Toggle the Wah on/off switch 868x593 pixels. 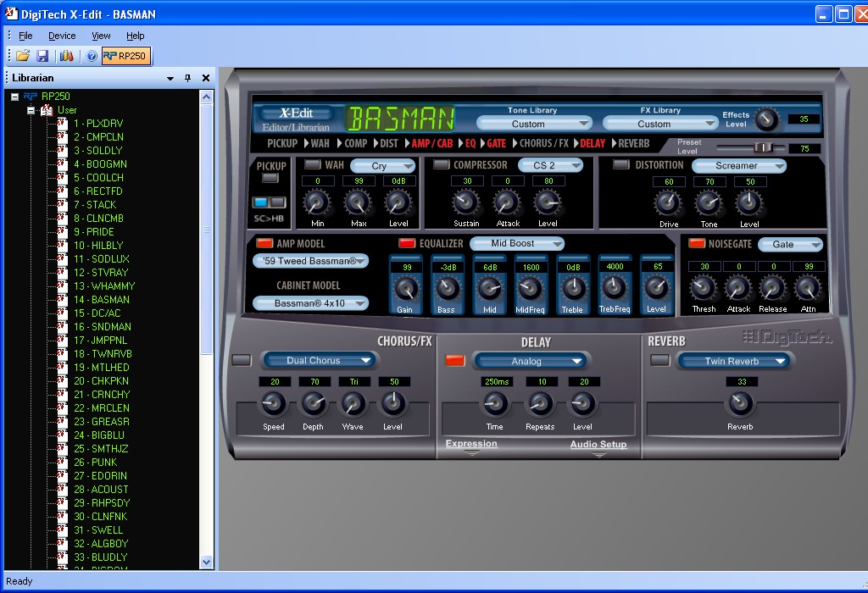click(313, 164)
